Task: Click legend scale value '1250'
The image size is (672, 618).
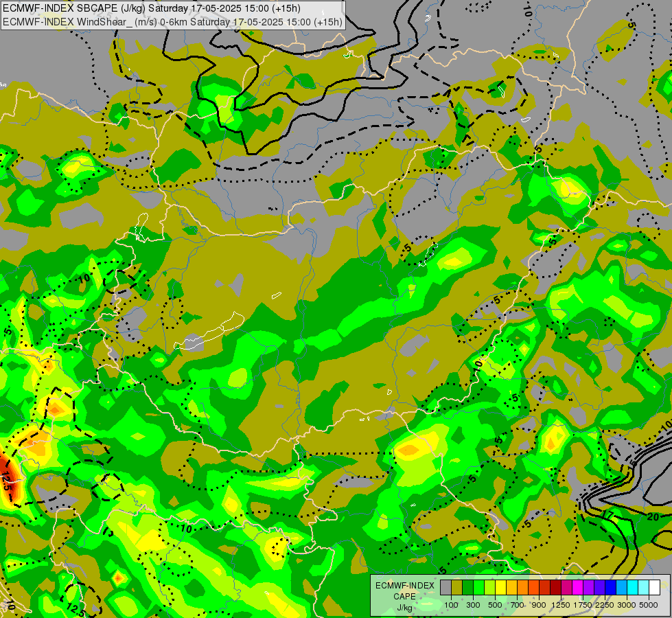Action: tap(561, 605)
